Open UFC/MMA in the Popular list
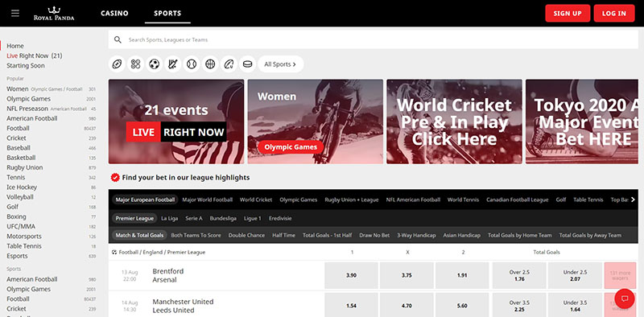Viewport: 644px width, 317px height. (x=21, y=227)
